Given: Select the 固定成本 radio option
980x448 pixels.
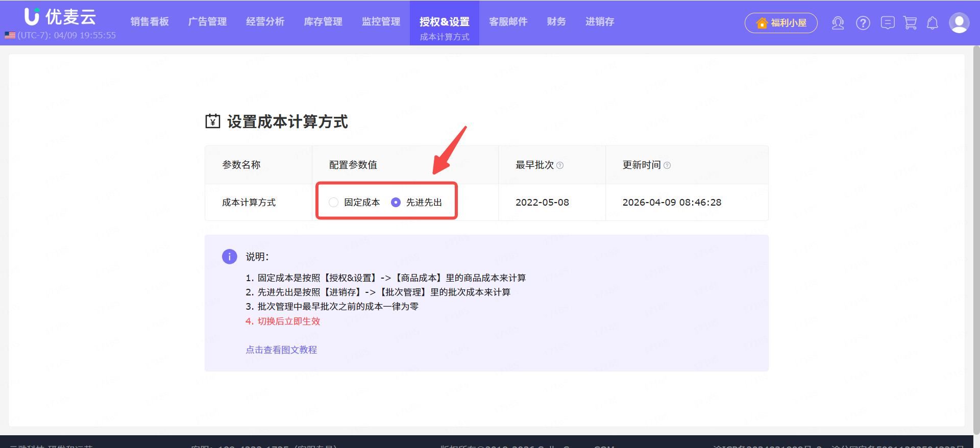Looking at the screenshot, I should (334, 203).
